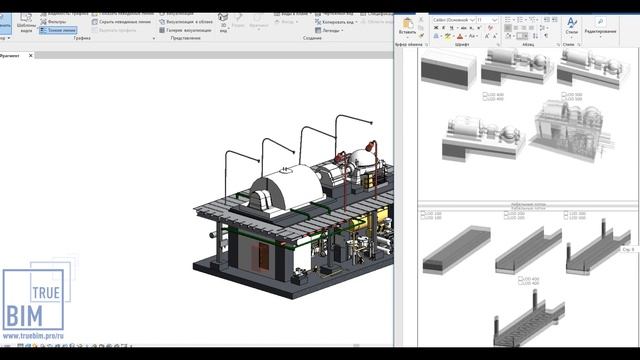The height and width of the screenshot is (360, 640).
Task: Open 3D вид dropdown in Revit
Action: pos(223,22)
